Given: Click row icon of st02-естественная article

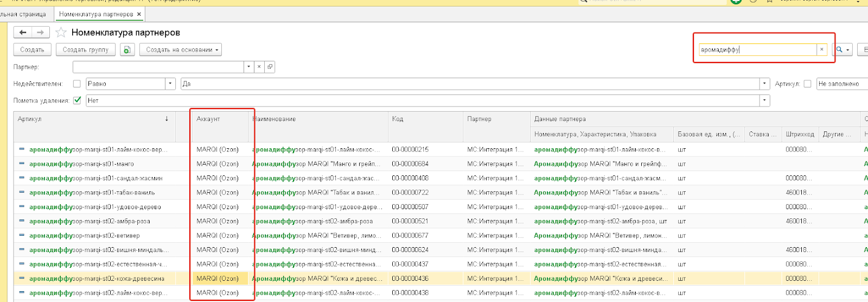Looking at the screenshot, I should point(22,264).
